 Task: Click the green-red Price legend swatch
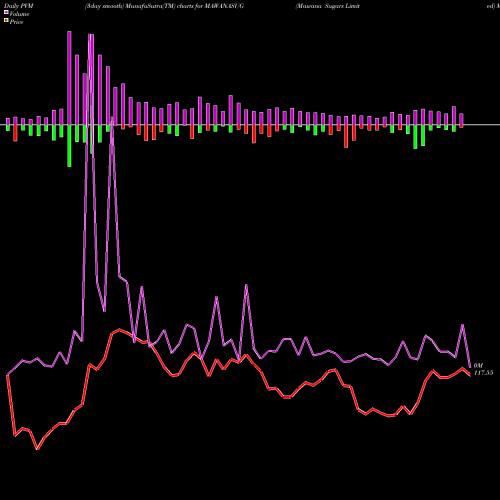pos(6,21)
